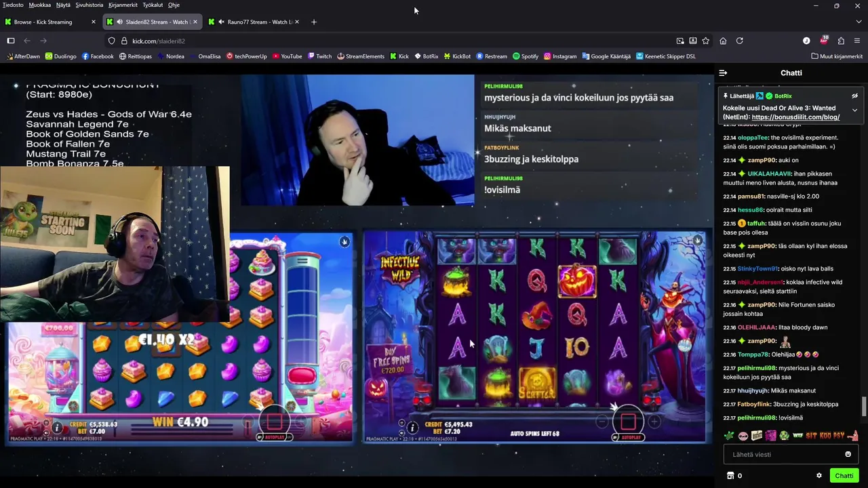Toggle Autoplay on the Infective Wild slot
This screenshot has height=488, width=868.
pos(628,438)
